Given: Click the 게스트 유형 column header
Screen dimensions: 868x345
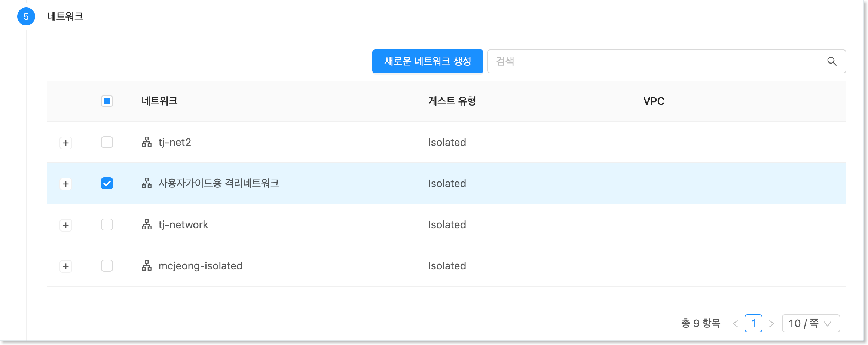Looking at the screenshot, I should (x=452, y=101).
